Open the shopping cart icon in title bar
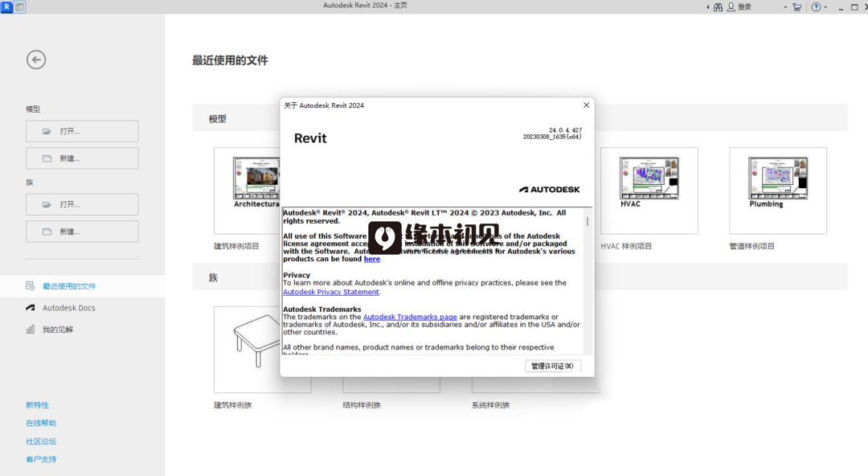The width and height of the screenshot is (868, 476). click(x=796, y=7)
